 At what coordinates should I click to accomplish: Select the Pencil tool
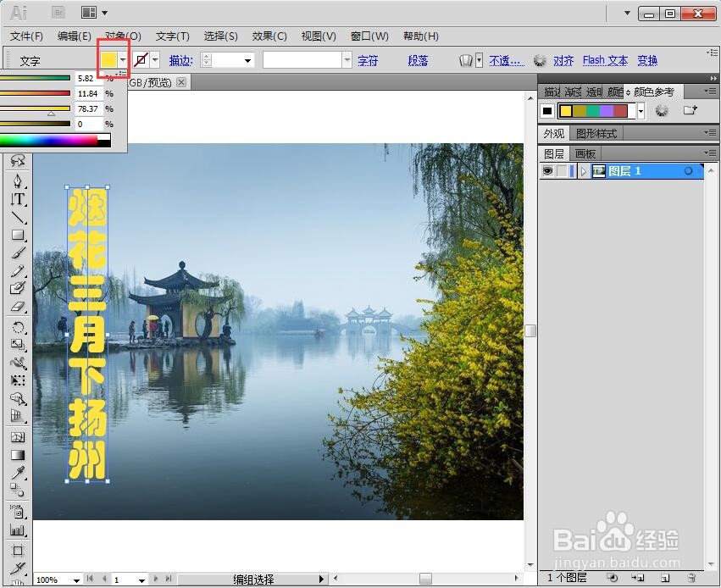click(18, 271)
